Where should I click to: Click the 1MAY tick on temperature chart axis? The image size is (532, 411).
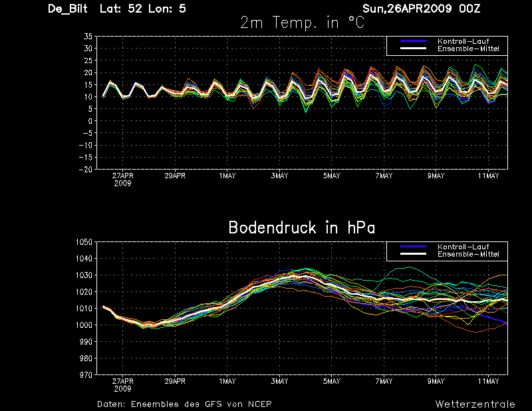227,176
